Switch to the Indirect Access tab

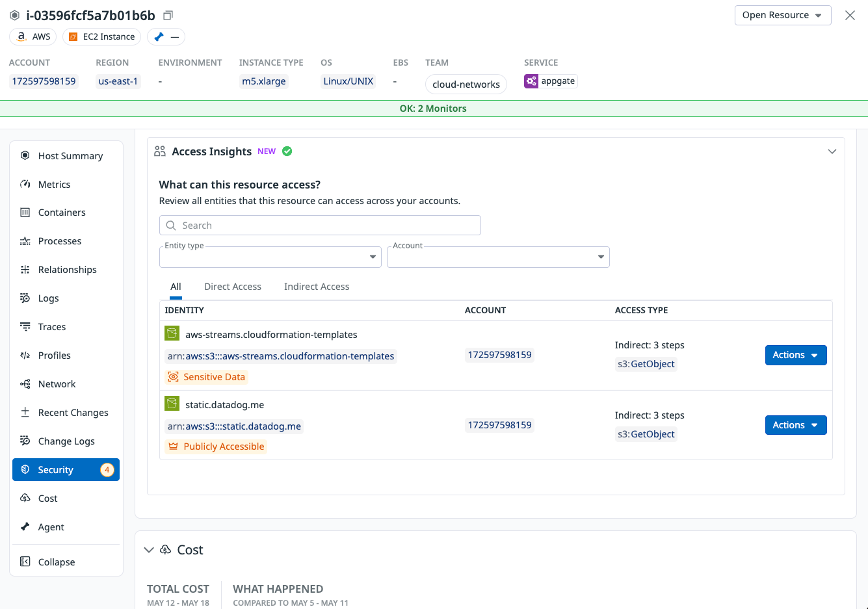tap(316, 286)
